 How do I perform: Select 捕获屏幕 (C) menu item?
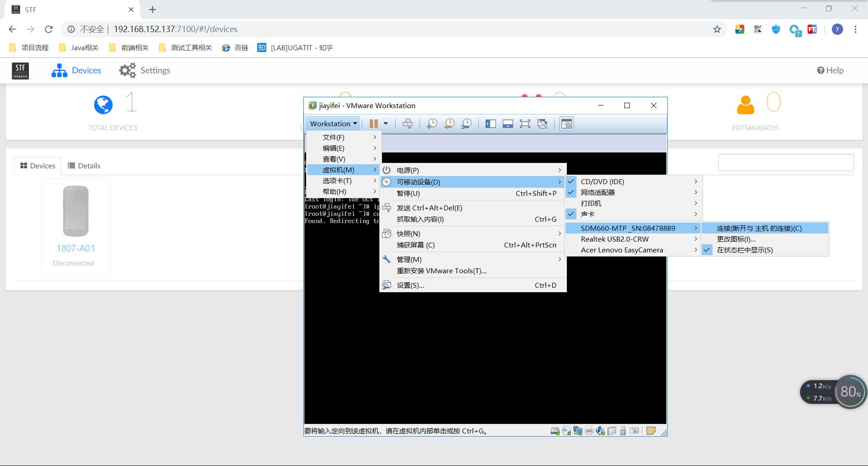[473, 245]
